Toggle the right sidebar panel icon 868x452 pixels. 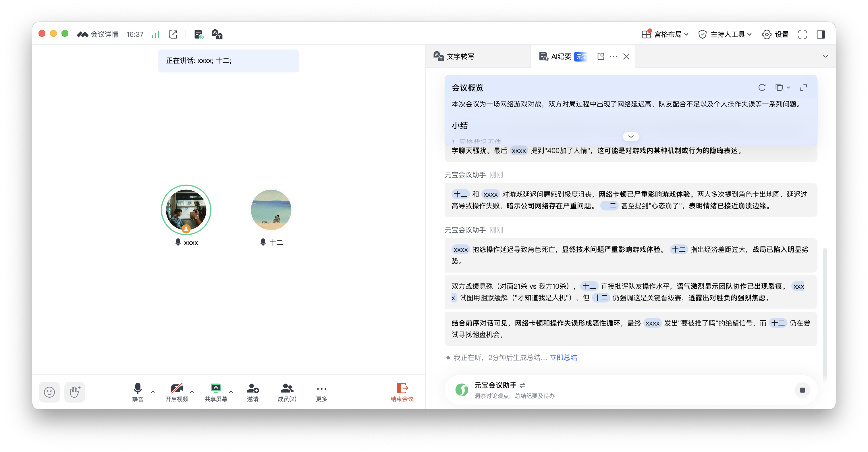click(821, 35)
